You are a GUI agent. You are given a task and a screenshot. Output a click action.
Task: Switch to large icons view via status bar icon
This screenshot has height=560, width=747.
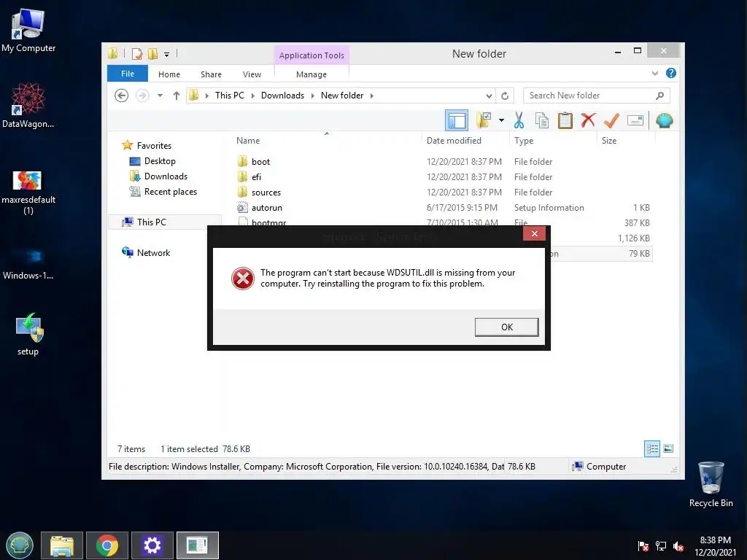pos(668,448)
